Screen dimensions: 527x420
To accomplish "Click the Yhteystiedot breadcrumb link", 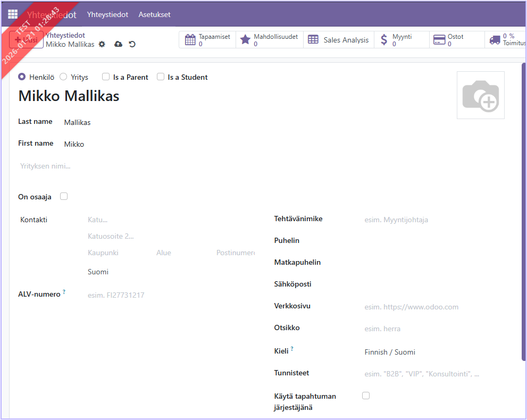I will [65, 35].
